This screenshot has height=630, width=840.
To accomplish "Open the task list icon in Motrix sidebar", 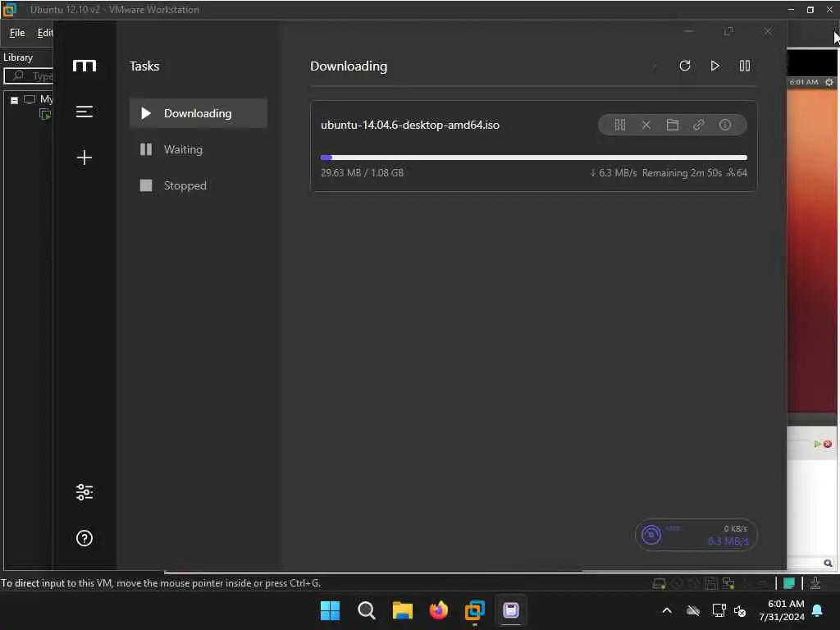I will [x=84, y=112].
